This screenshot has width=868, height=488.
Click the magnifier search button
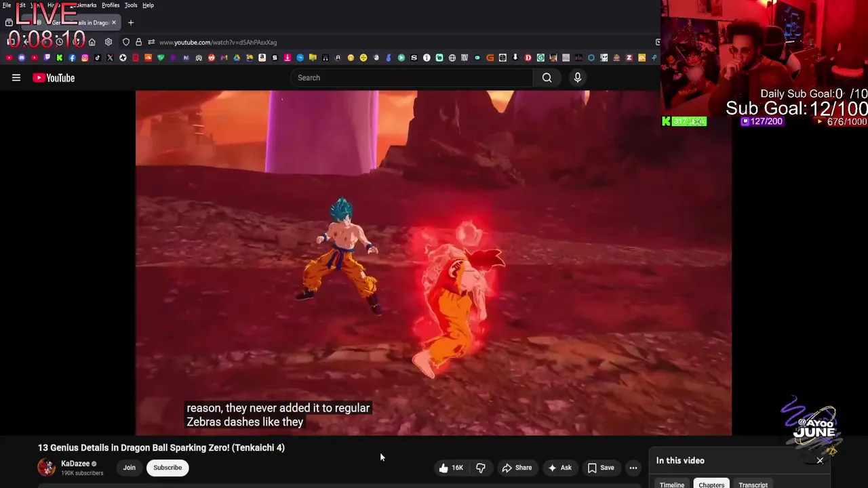[547, 78]
